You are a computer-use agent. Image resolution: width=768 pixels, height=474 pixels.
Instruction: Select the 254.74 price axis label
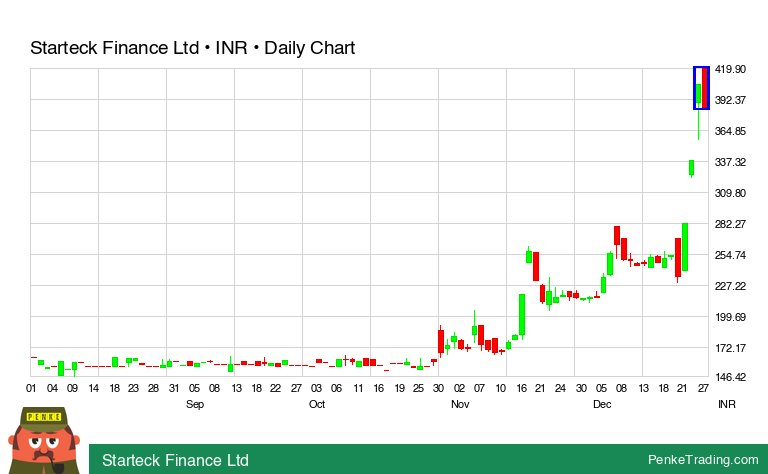tap(730, 255)
